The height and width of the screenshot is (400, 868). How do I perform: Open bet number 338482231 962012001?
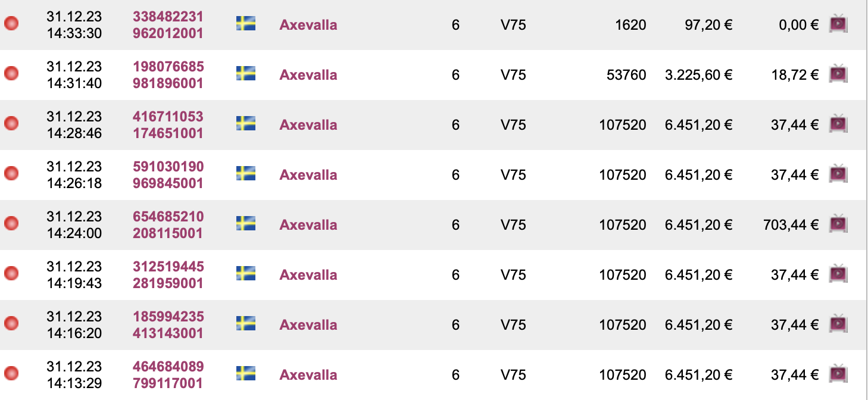pos(168,25)
